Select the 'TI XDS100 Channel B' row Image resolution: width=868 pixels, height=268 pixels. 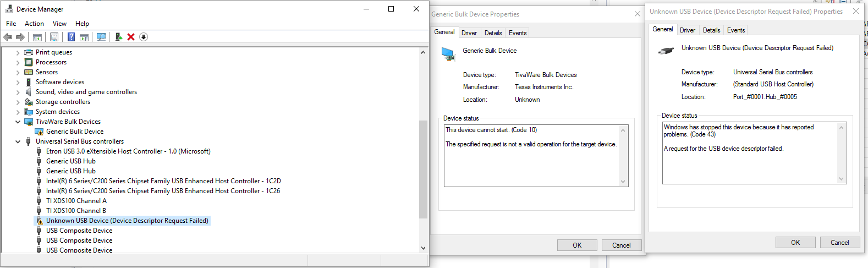[76, 211]
